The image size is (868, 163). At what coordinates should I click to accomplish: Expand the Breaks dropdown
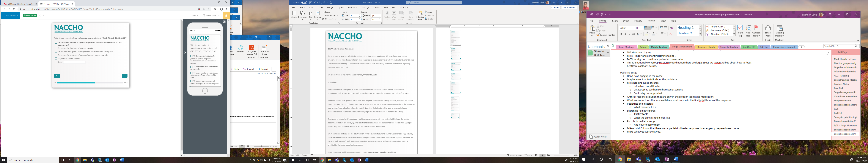[328, 12]
